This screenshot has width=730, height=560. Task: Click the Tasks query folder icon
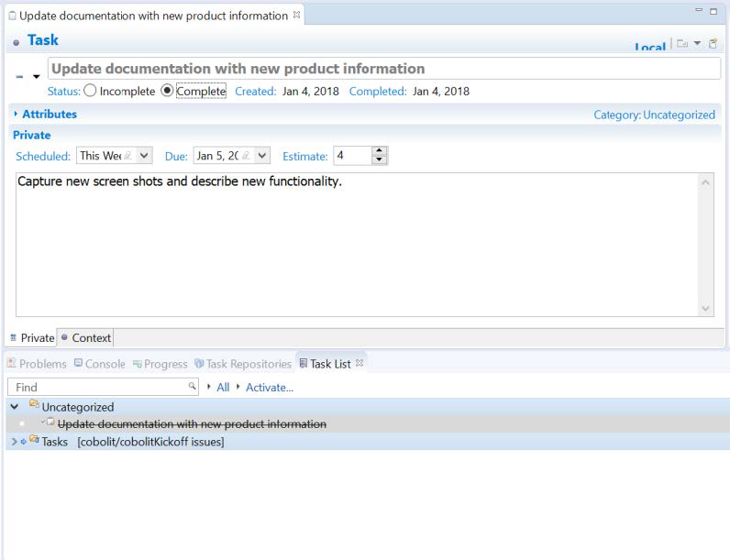pyautogui.click(x=34, y=441)
